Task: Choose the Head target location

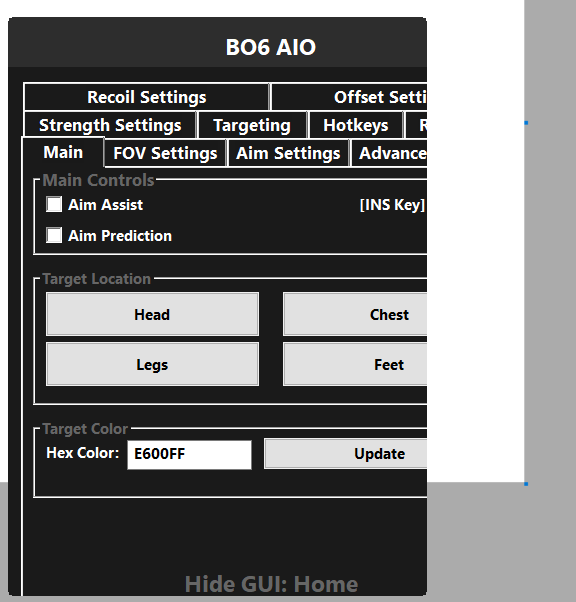Action: point(152,314)
